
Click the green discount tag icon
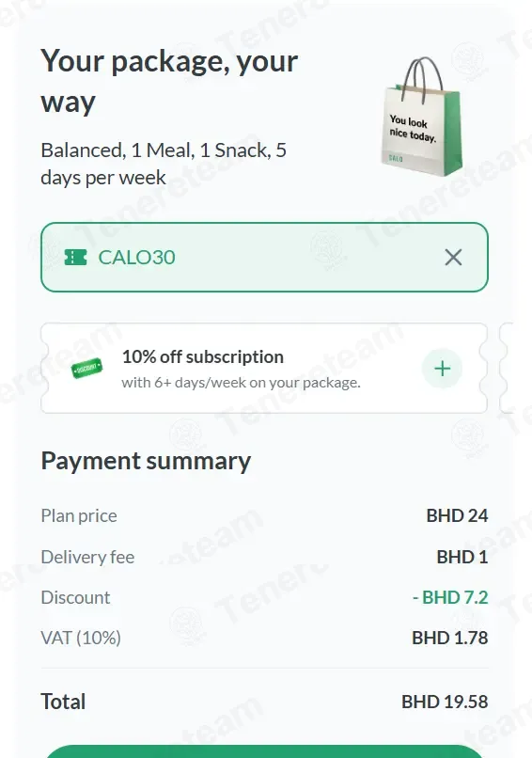tap(86, 369)
